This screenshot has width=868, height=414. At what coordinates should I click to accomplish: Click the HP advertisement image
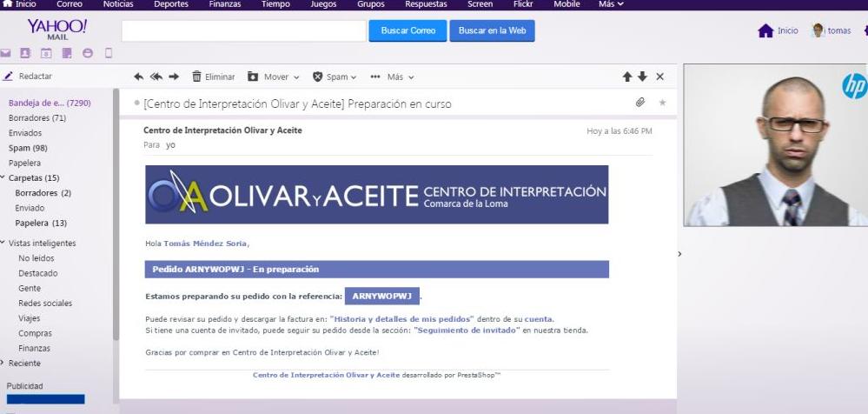776,145
